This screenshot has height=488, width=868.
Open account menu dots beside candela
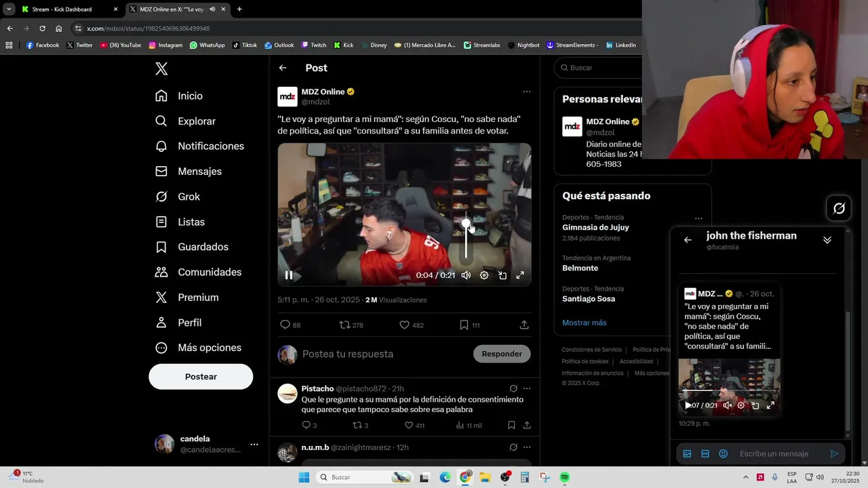[254, 445]
